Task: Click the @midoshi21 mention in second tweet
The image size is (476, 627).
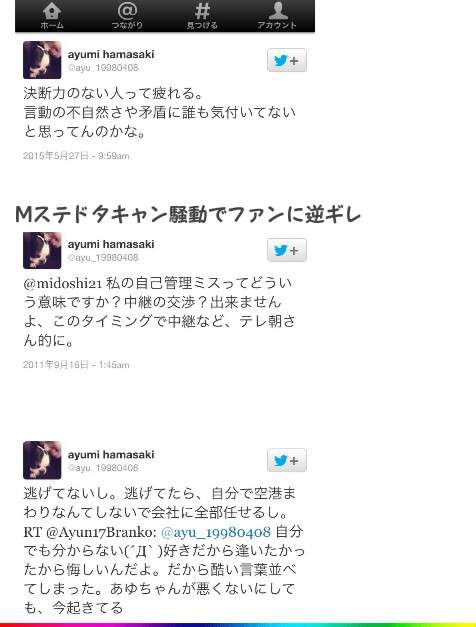Action: pos(63,284)
